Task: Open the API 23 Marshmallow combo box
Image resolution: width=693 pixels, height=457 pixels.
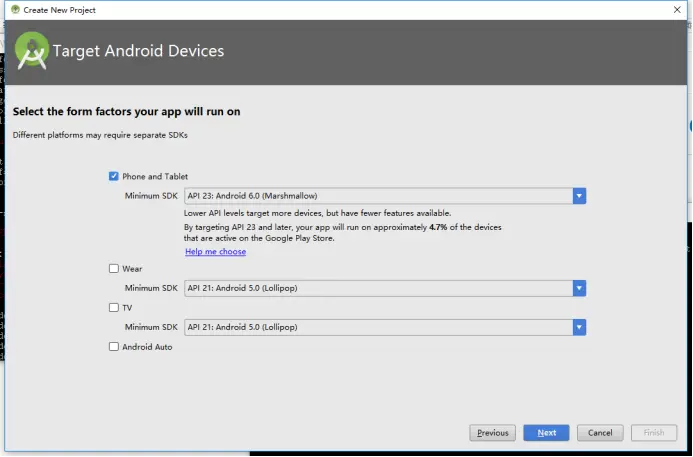Action: [378, 196]
